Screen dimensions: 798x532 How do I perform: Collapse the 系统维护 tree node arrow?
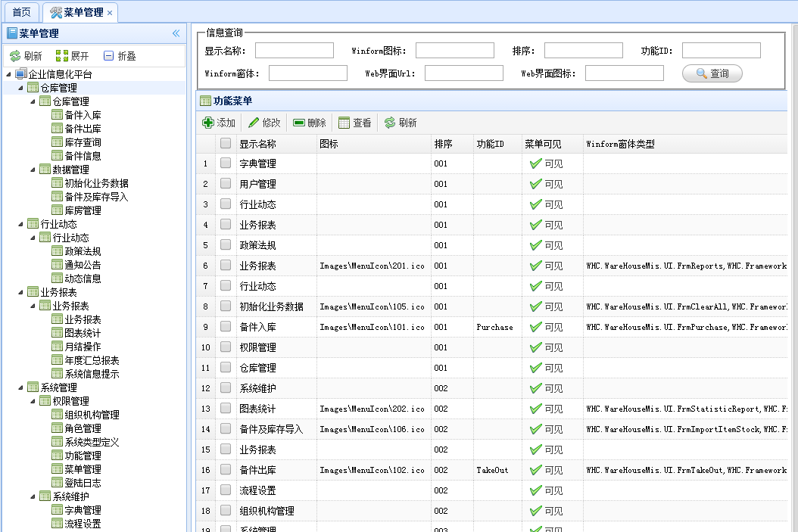[x=33, y=496]
